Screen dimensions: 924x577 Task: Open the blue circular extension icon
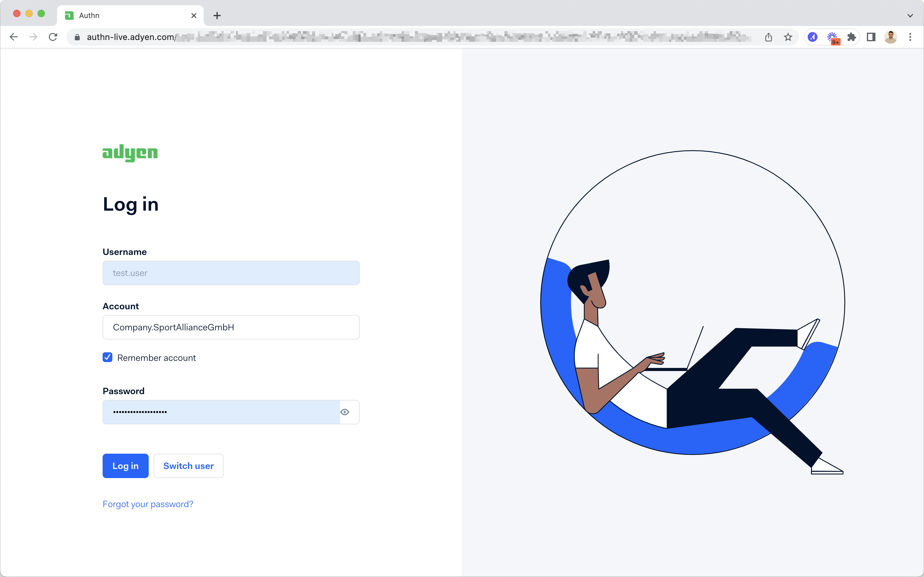point(812,37)
